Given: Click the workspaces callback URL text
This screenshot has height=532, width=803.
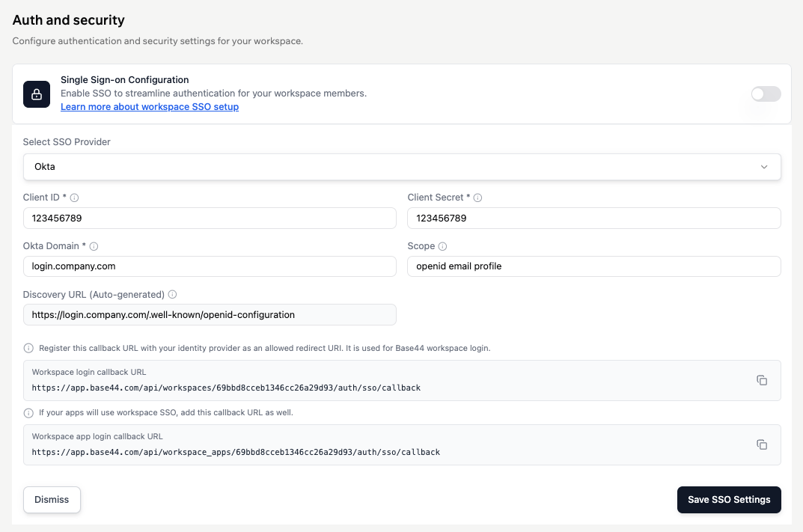Looking at the screenshot, I should click(226, 388).
